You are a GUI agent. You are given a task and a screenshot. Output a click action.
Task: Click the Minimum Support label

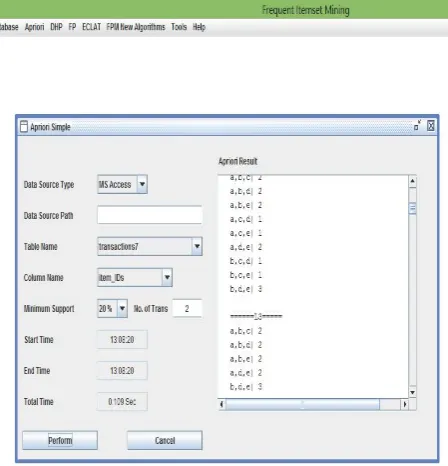pos(49,309)
